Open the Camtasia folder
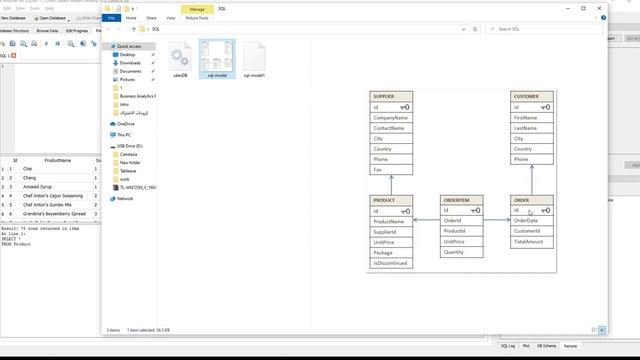Screen dimensions: 640x360 click(128, 154)
